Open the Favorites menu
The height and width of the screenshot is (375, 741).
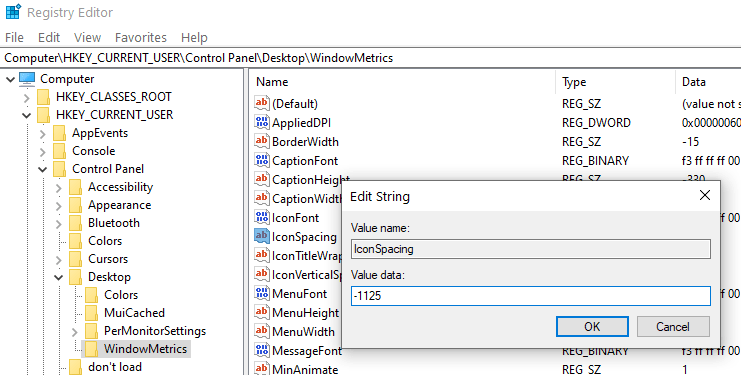140,37
